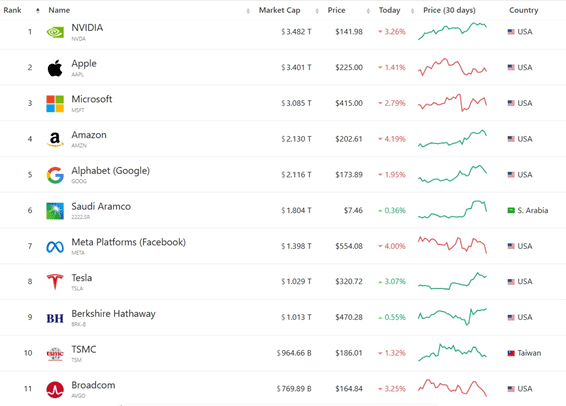Viewport: 566px width, 406px height.
Task: Open the Amazon company link
Action: [89, 135]
